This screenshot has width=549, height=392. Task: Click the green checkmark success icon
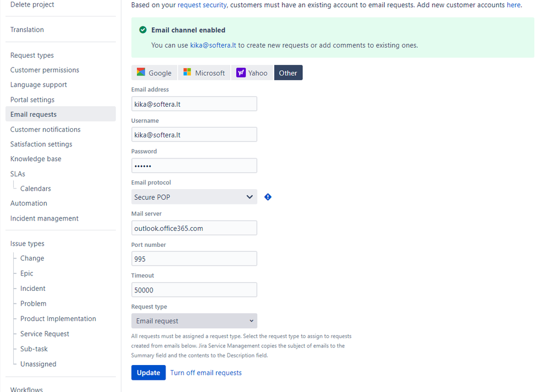(x=143, y=30)
